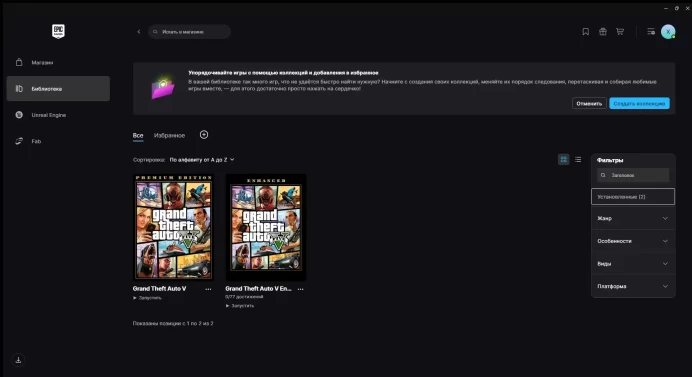
Task: Launch Grand Theft Auto V via Запустить
Action: tap(147, 298)
